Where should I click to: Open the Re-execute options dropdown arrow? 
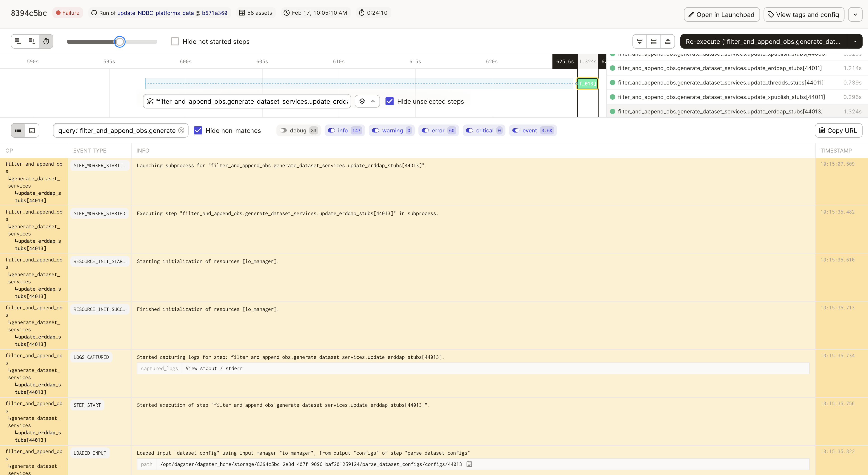click(x=856, y=41)
